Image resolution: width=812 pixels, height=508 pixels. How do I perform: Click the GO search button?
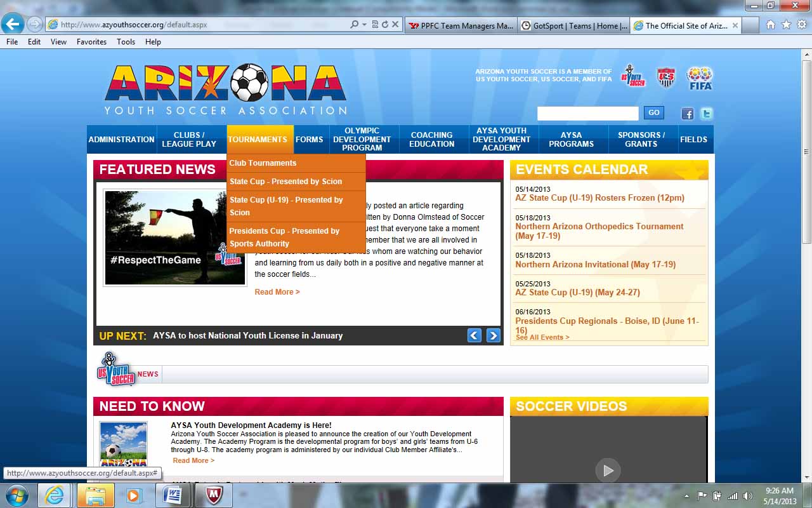(x=653, y=112)
